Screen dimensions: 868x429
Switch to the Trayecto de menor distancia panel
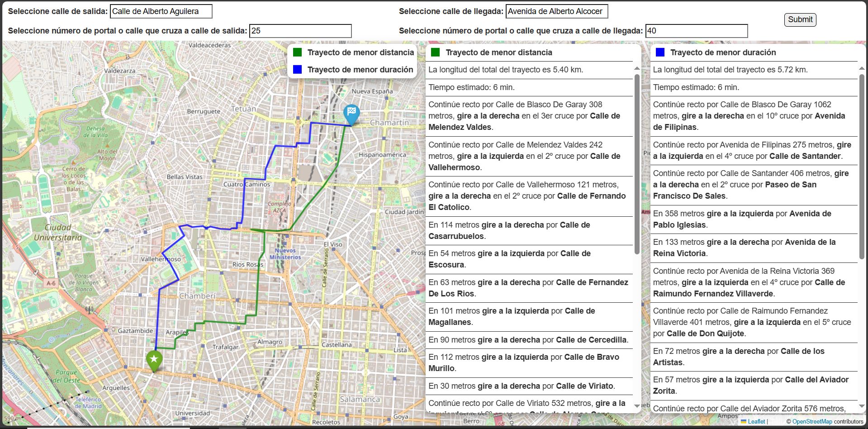click(x=499, y=52)
